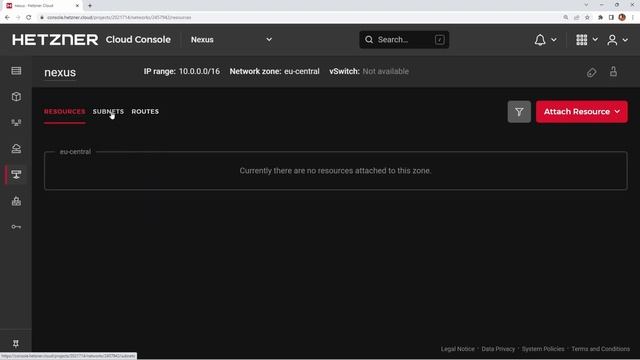The height and width of the screenshot is (360, 640).
Task: Switch to the Routes tab
Action: 145,111
